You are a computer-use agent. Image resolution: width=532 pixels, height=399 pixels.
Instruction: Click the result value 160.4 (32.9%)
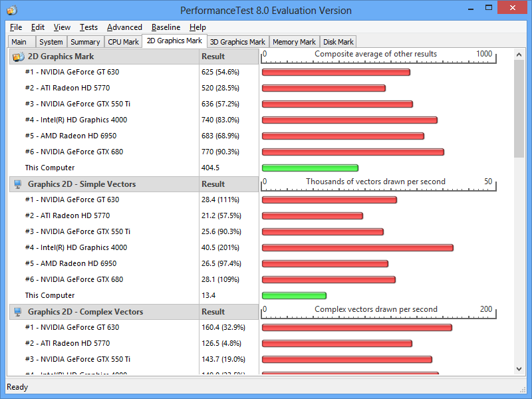223,327
